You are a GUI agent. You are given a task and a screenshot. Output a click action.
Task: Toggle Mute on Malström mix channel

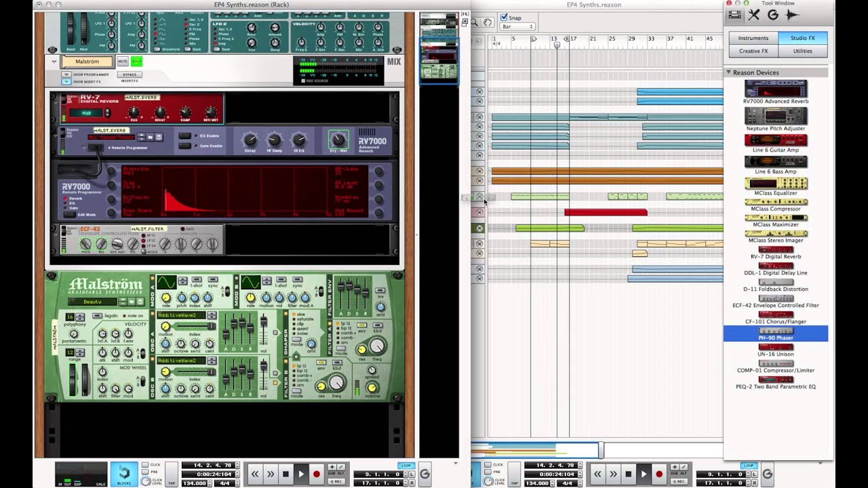click(123, 62)
